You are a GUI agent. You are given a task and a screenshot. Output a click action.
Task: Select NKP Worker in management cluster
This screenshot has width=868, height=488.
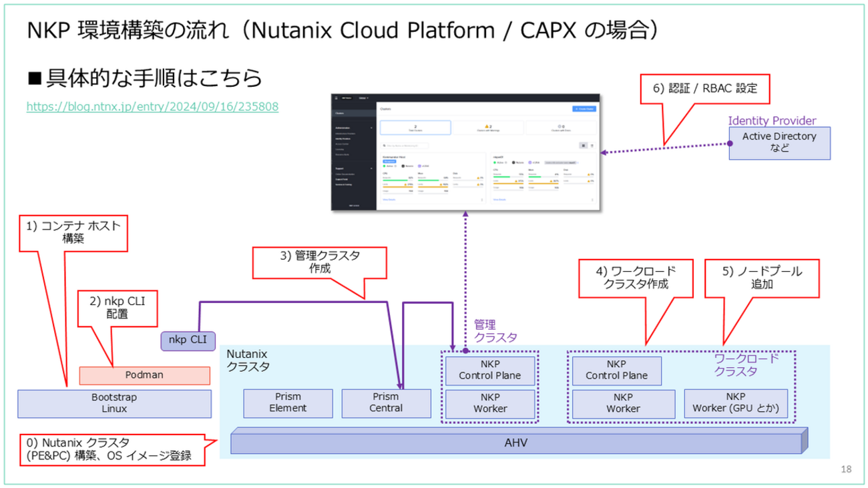point(491,403)
